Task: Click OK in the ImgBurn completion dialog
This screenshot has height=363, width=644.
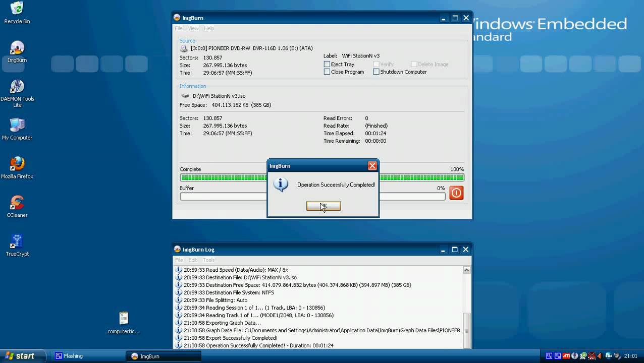Action: (324, 206)
